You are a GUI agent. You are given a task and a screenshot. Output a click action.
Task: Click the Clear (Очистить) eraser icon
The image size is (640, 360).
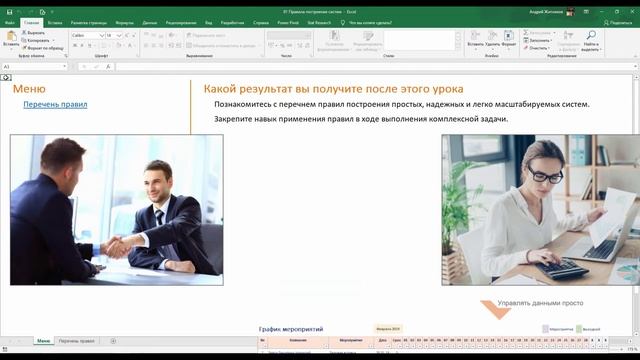point(526,48)
